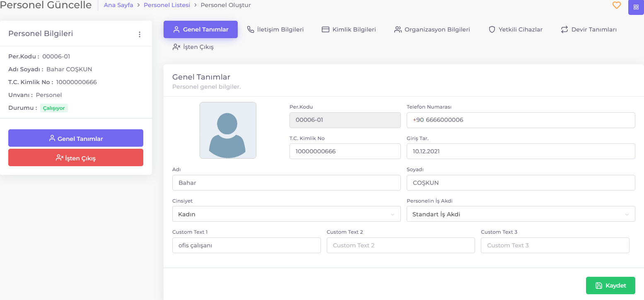Screen dimensions: 644x300
Task: Click the Adı input field
Action: click(x=287, y=183)
